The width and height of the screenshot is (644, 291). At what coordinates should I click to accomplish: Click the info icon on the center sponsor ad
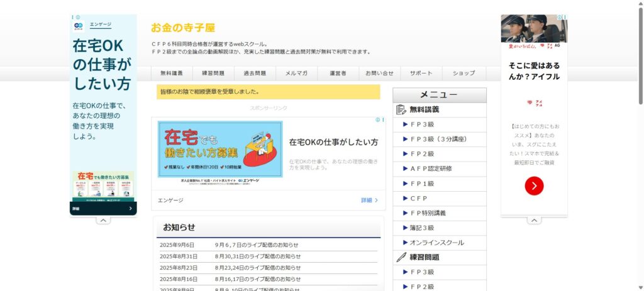(378, 120)
